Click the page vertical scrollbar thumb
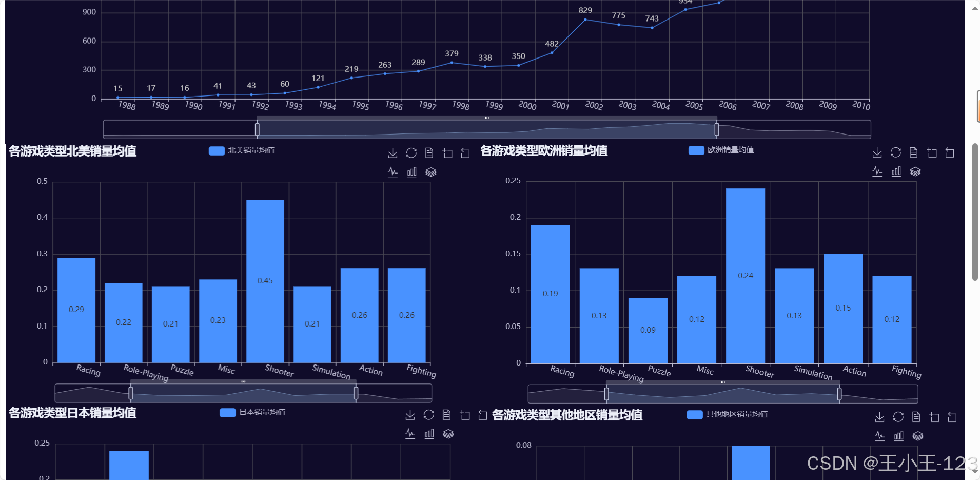This screenshot has width=980, height=480. [x=975, y=212]
